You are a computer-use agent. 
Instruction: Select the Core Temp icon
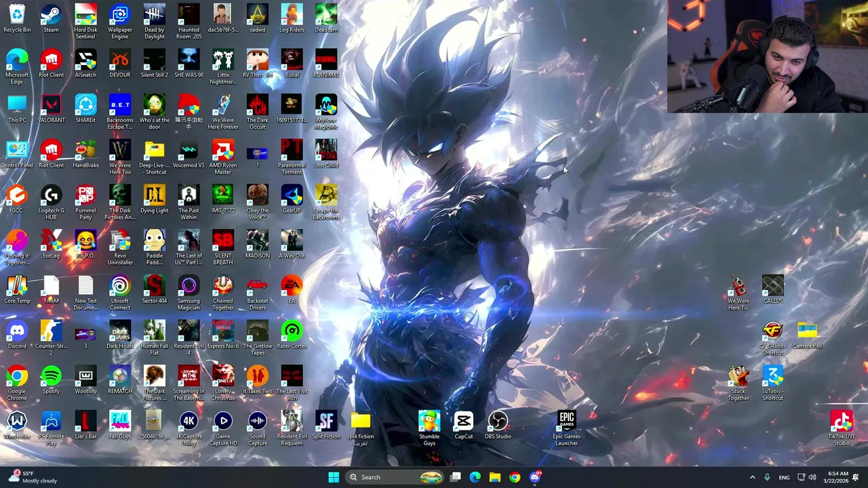(17, 290)
